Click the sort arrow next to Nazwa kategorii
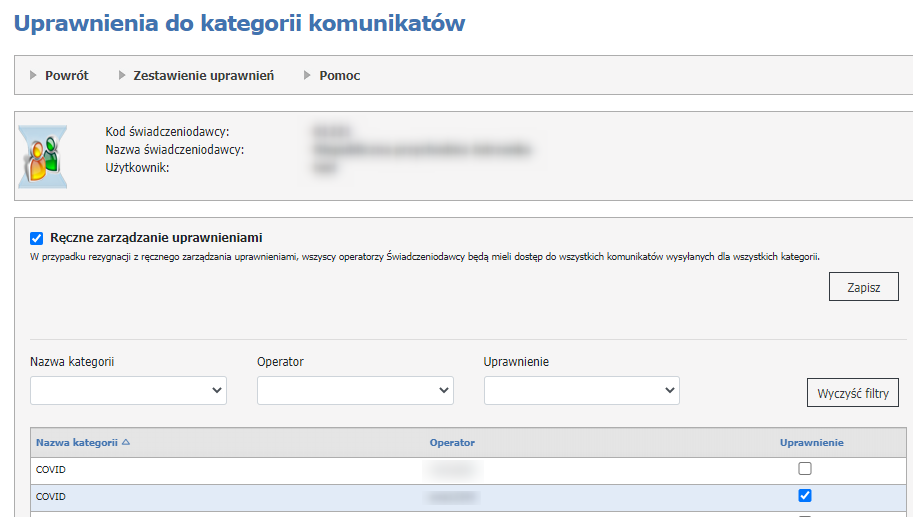The height and width of the screenshot is (517, 913). coord(126,442)
